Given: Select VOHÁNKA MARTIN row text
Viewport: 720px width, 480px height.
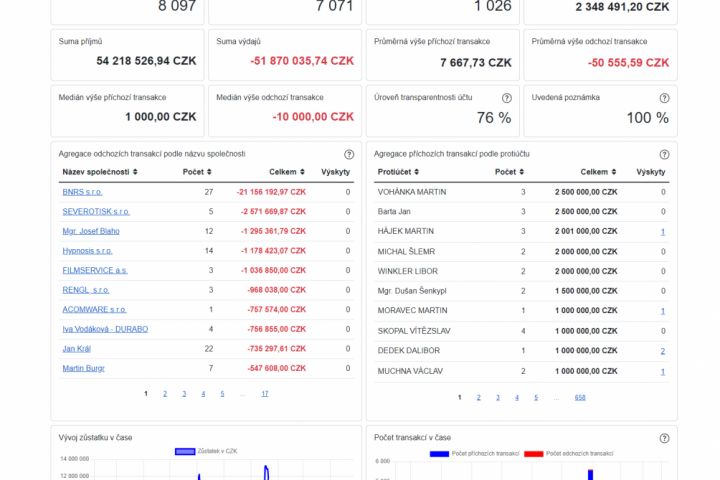Looking at the screenshot, I should pyautogui.click(x=412, y=192).
